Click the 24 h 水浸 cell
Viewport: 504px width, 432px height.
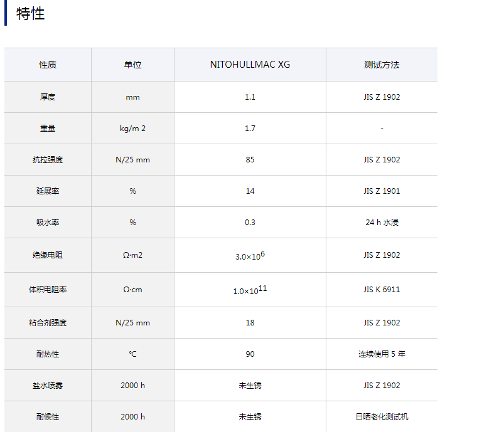pyautogui.click(x=382, y=223)
